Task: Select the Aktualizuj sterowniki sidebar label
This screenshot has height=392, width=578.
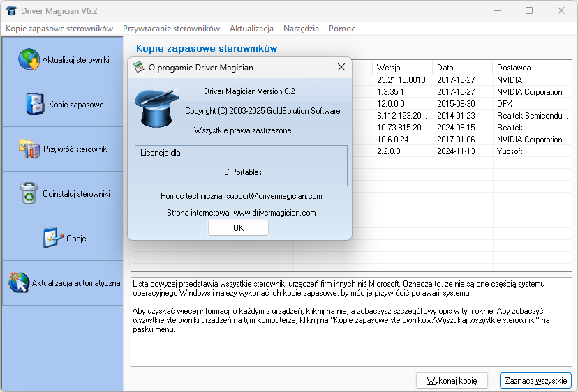Action: coord(75,60)
